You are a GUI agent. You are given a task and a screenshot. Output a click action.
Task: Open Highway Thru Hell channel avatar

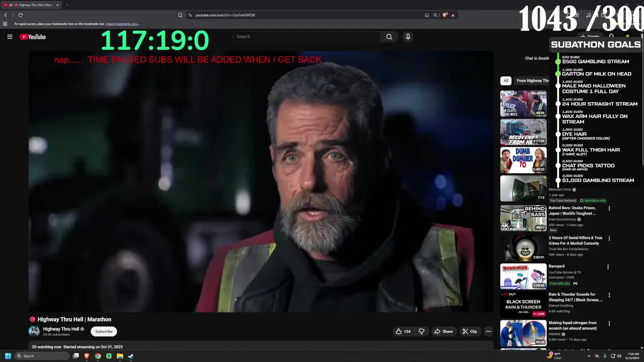(x=34, y=331)
